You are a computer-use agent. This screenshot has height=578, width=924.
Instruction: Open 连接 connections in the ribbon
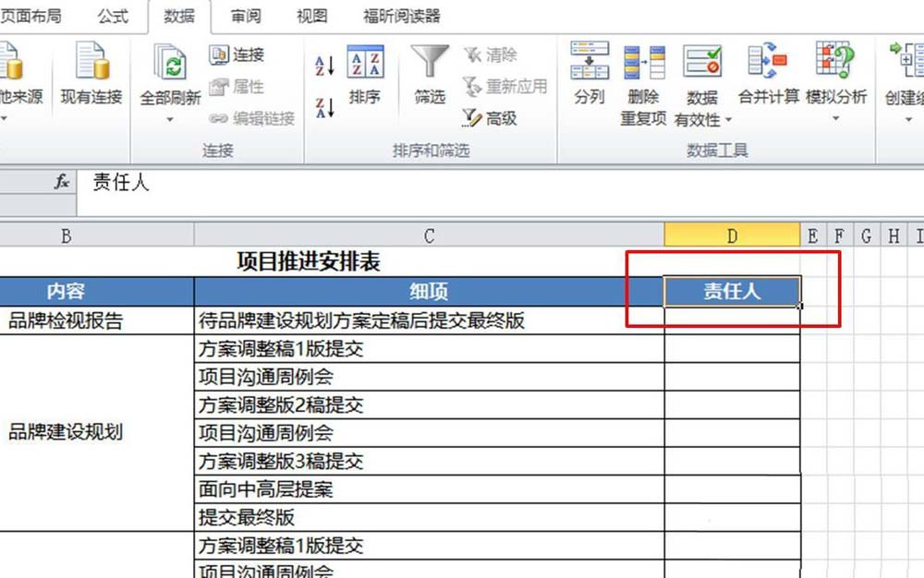237,54
